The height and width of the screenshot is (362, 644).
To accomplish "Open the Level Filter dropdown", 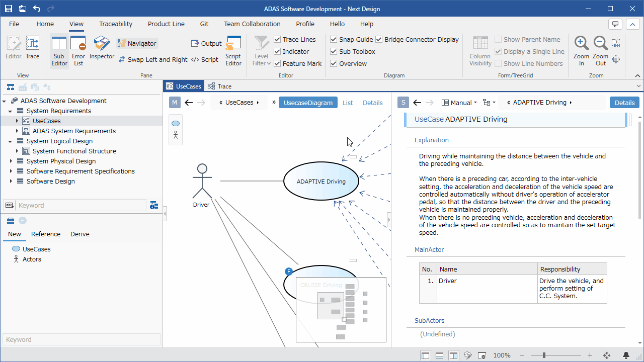I will click(x=262, y=51).
